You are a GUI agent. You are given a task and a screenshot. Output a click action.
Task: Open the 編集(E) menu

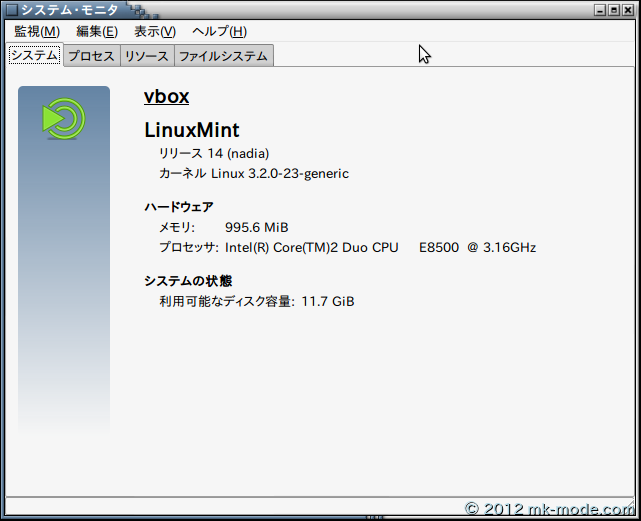96,32
